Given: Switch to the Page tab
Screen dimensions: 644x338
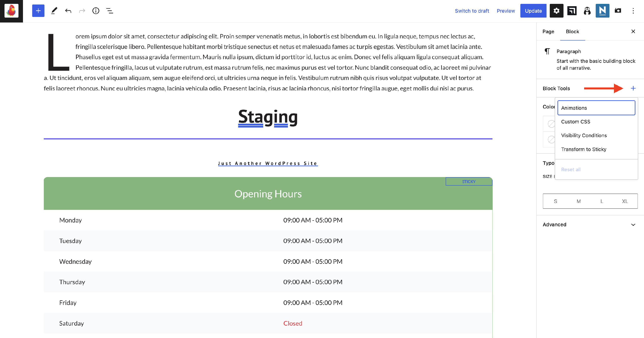Looking at the screenshot, I should point(548,32).
